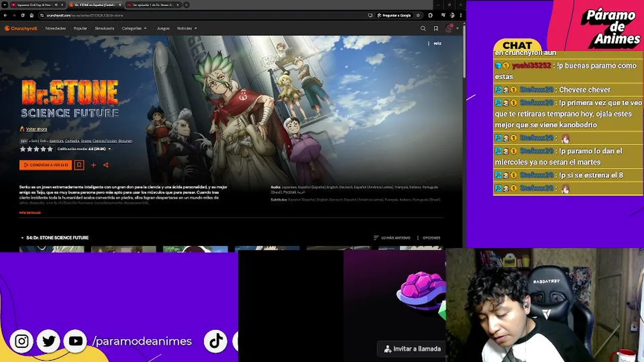This screenshot has width=644, height=362.
Task: Open the Popular menu item
Action: point(80,29)
